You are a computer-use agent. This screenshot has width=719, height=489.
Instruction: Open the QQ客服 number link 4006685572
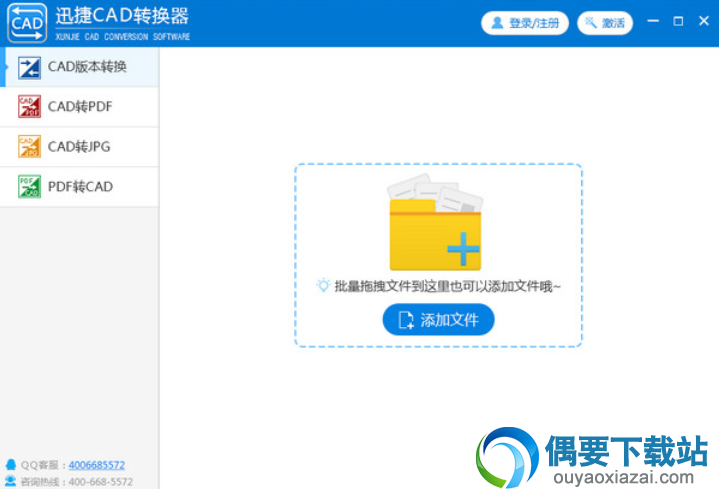coord(97,465)
